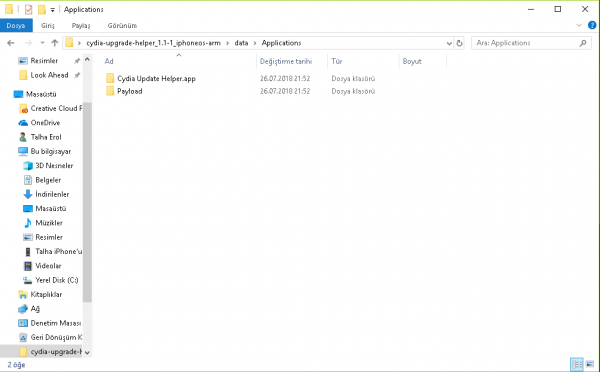
Task: Open Creative Cloud Files in sidebar
Action: coord(56,108)
